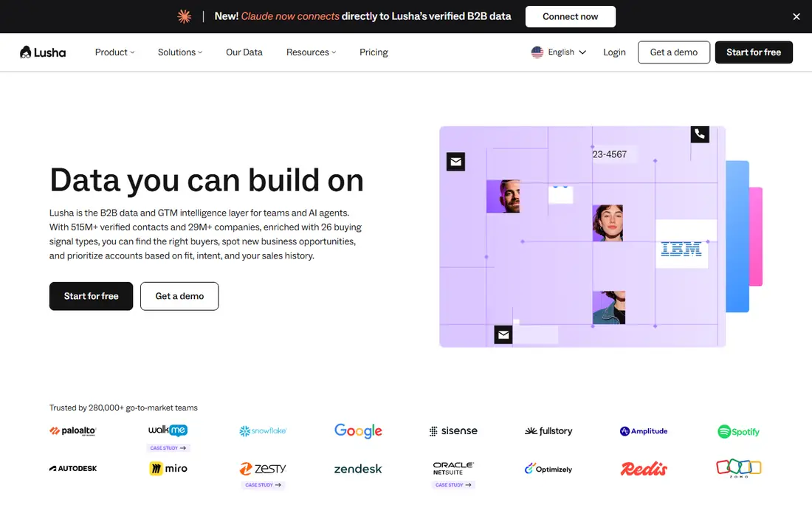
Task: Click the Lusha logo in the header
Action: (43, 52)
